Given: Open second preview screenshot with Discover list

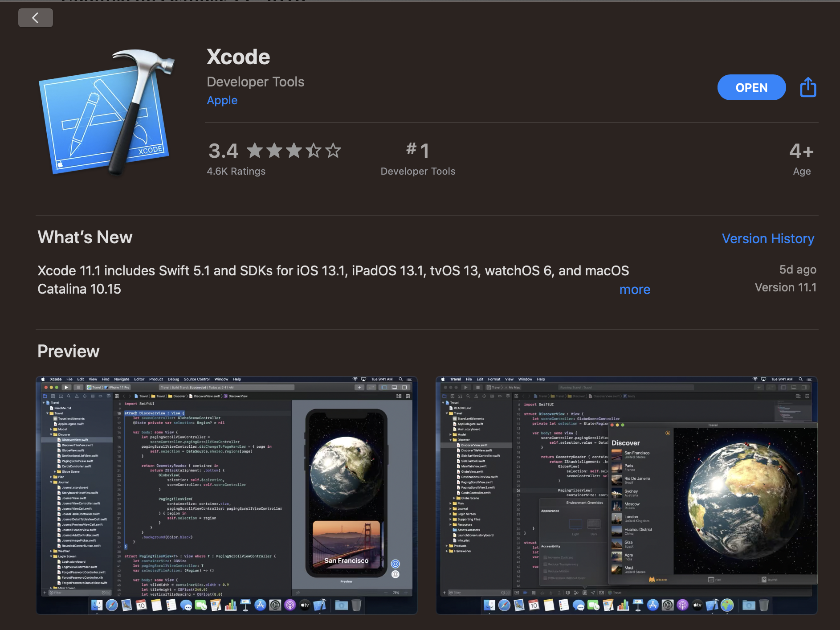Looking at the screenshot, I should 627,495.
